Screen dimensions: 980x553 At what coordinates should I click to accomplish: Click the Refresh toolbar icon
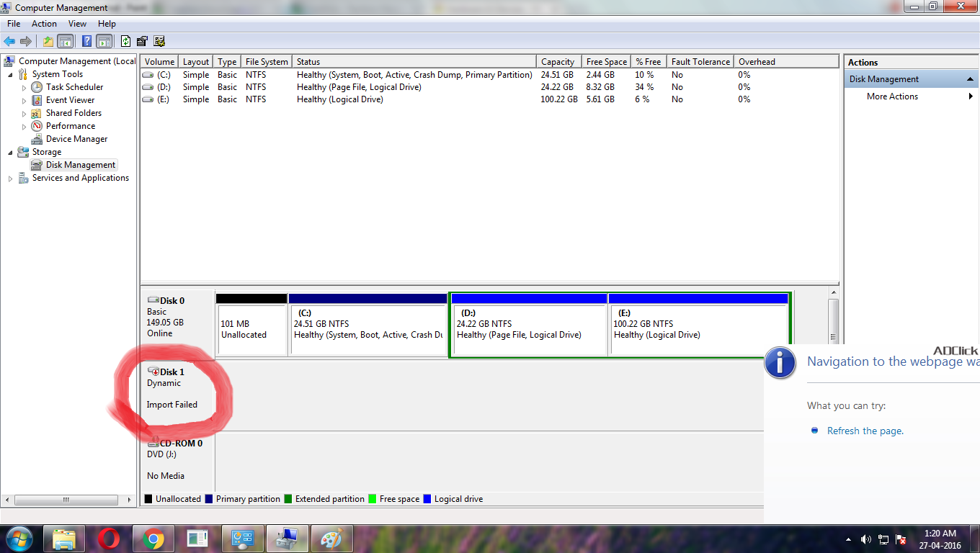(126, 41)
